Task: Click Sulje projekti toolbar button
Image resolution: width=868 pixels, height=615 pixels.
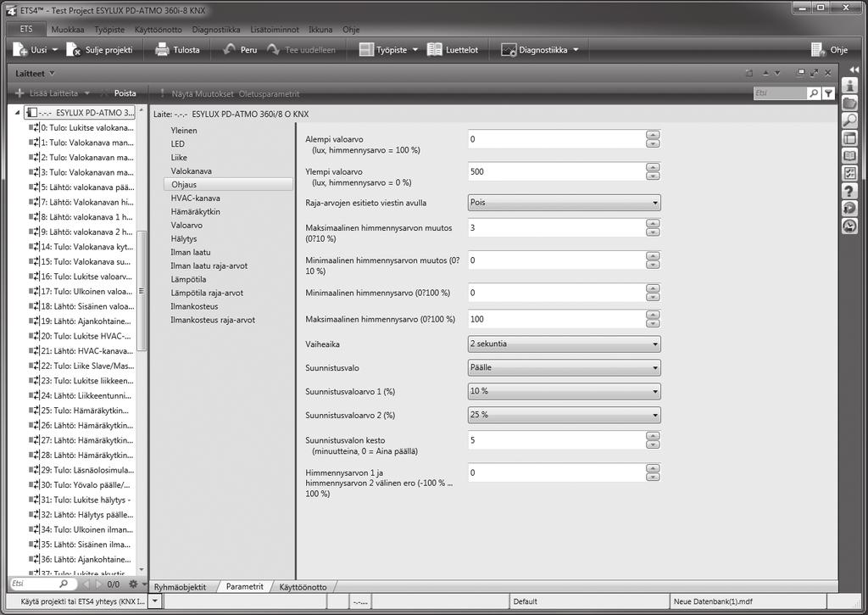Action: [100, 50]
